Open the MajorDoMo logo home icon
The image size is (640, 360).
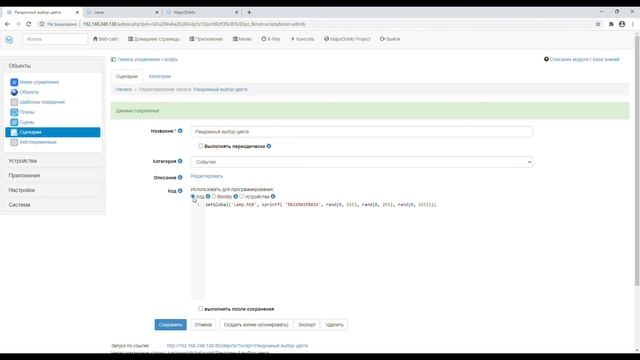coord(9,39)
